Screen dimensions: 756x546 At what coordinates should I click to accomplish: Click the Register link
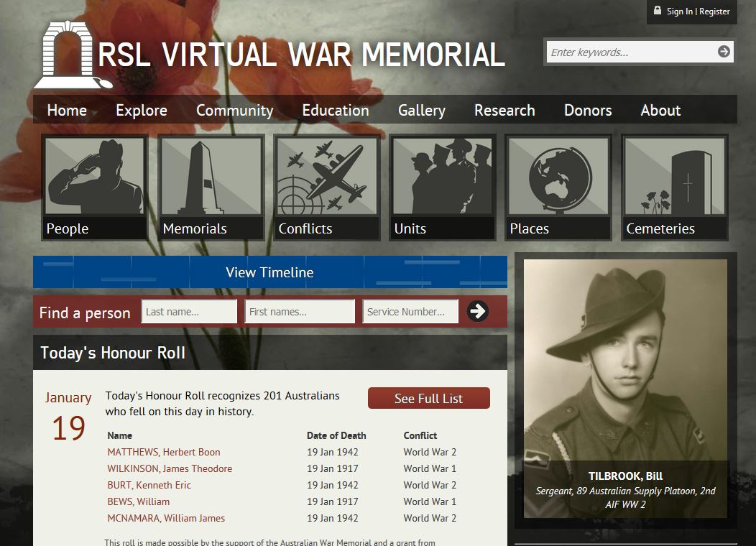tap(714, 11)
